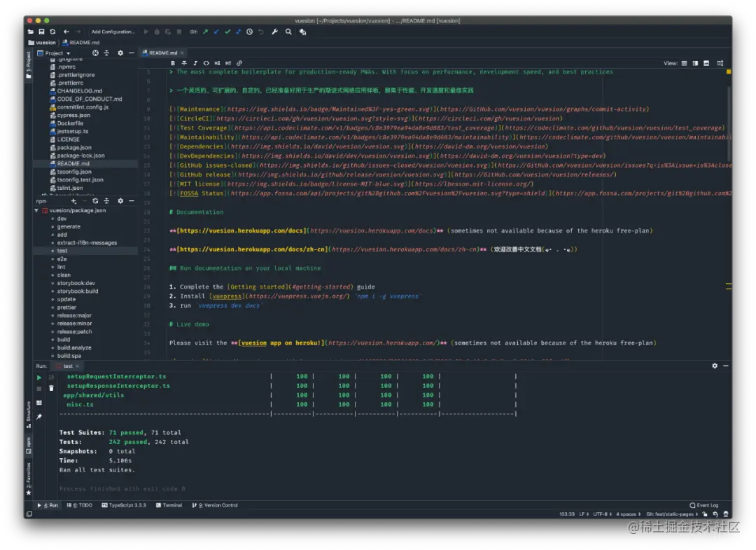Click the Save All disk icon
The image size is (756, 550).
tap(41, 32)
